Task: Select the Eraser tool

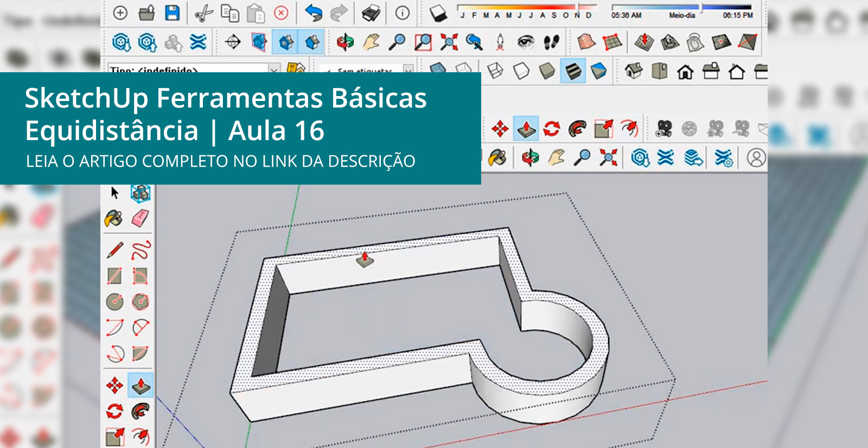Action: (x=140, y=219)
